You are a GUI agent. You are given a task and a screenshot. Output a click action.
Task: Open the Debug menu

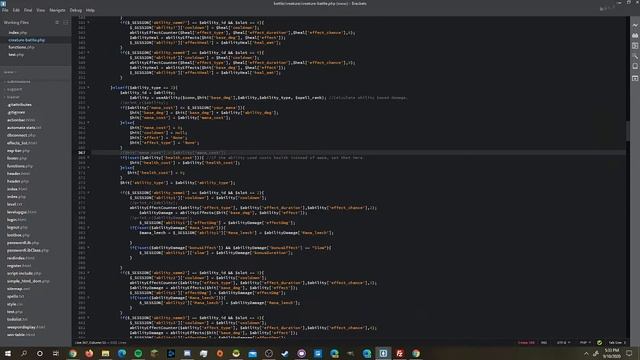pos(76,10)
